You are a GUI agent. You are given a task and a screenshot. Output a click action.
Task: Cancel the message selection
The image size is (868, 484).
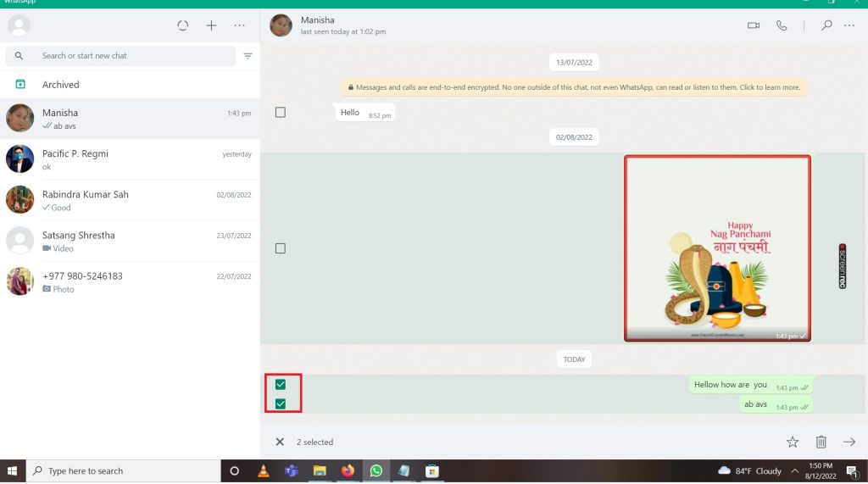click(280, 442)
